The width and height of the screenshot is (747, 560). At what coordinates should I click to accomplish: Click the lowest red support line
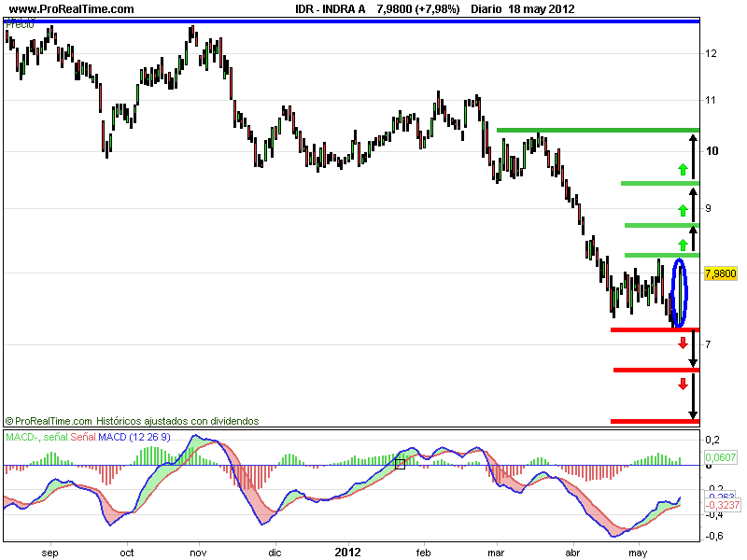[655, 421]
